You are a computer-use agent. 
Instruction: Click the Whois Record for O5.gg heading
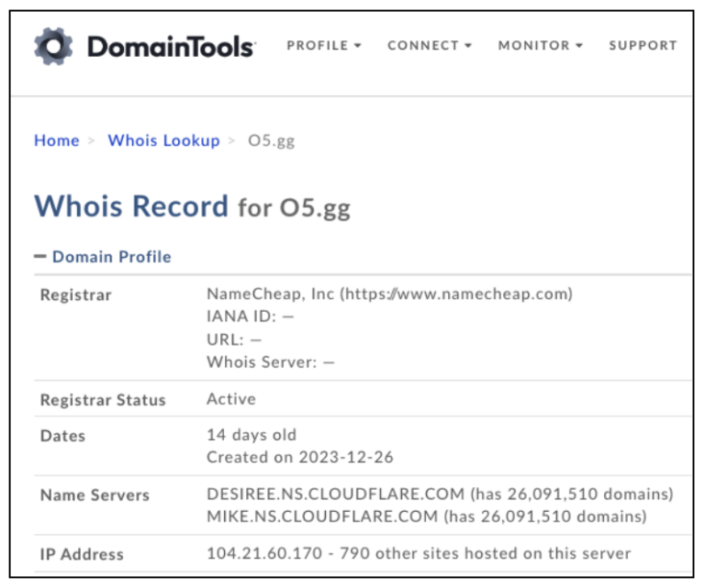pyautogui.click(x=192, y=206)
